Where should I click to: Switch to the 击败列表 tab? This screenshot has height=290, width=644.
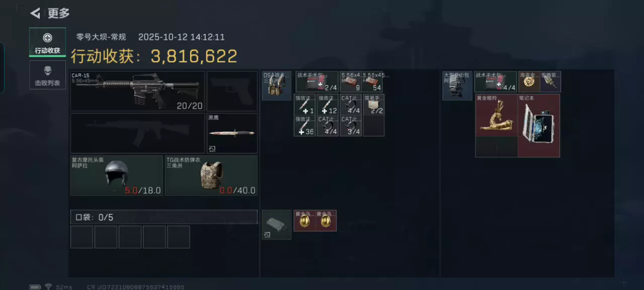click(x=47, y=75)
